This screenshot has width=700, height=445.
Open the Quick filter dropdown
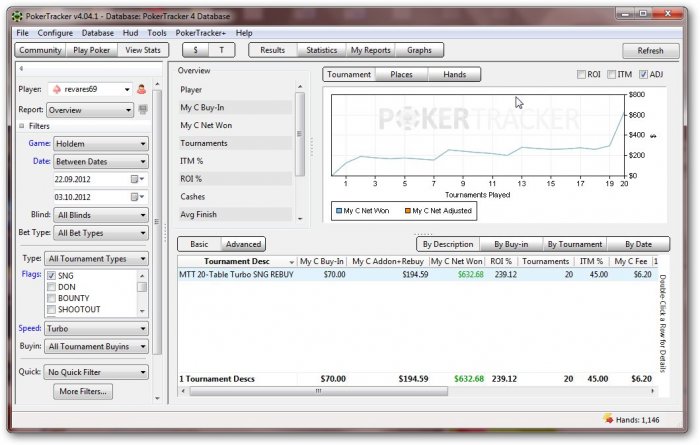click(96, 372)
